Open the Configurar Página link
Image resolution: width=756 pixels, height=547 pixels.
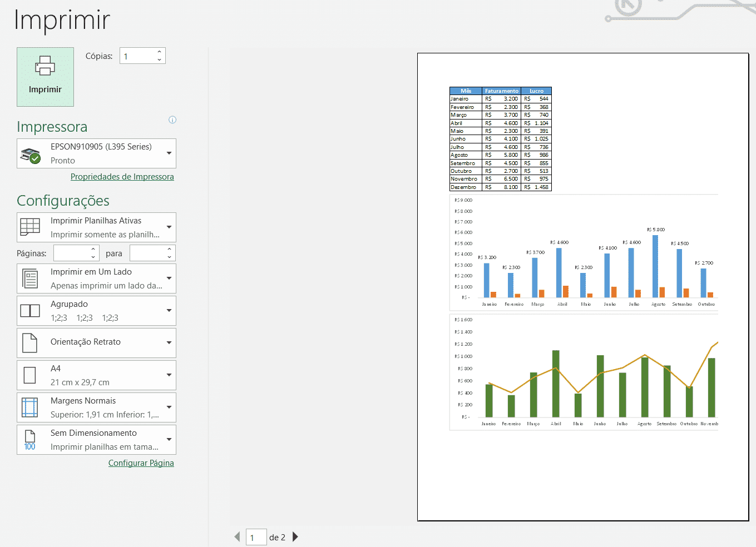click(x=141, y=463)
